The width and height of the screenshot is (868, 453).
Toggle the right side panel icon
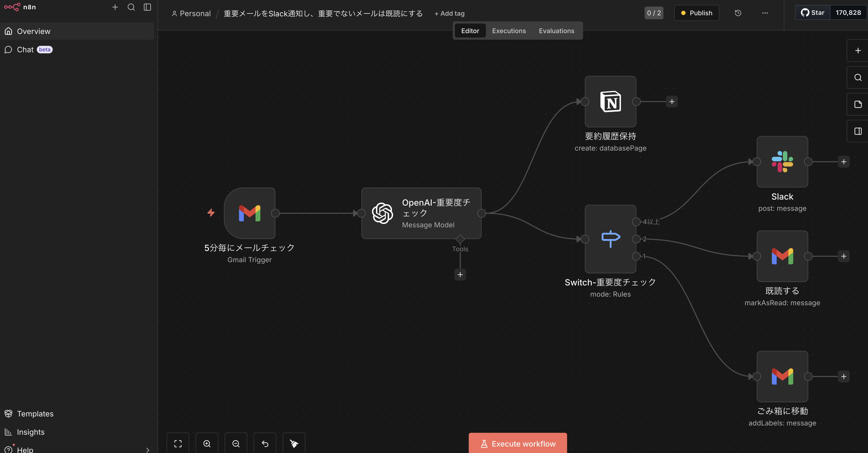pos(858,131)
